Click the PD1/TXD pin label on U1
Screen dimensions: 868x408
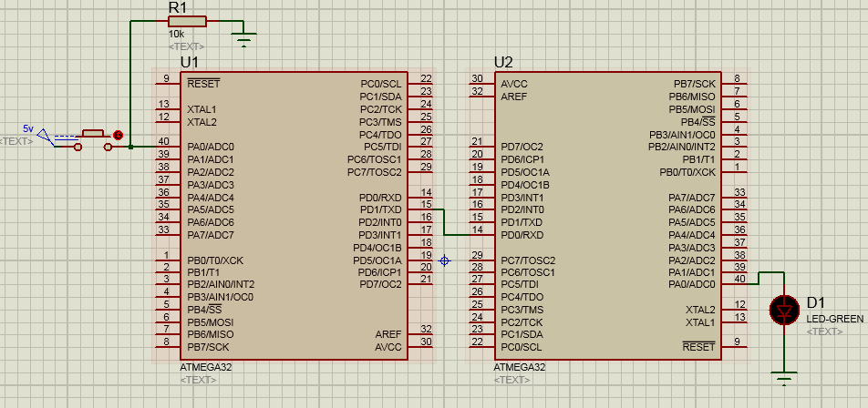click(380, 209)
